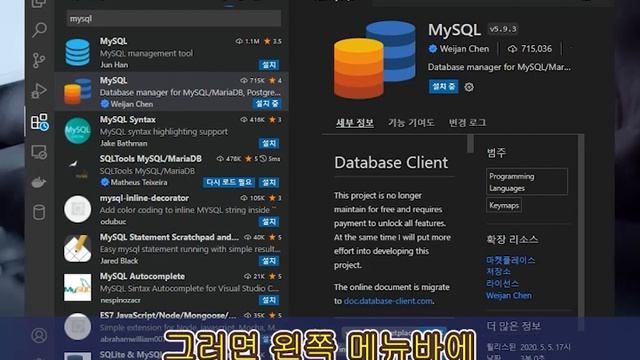Install the MySQL Statement Scratchpad extension

pos(269,260)
